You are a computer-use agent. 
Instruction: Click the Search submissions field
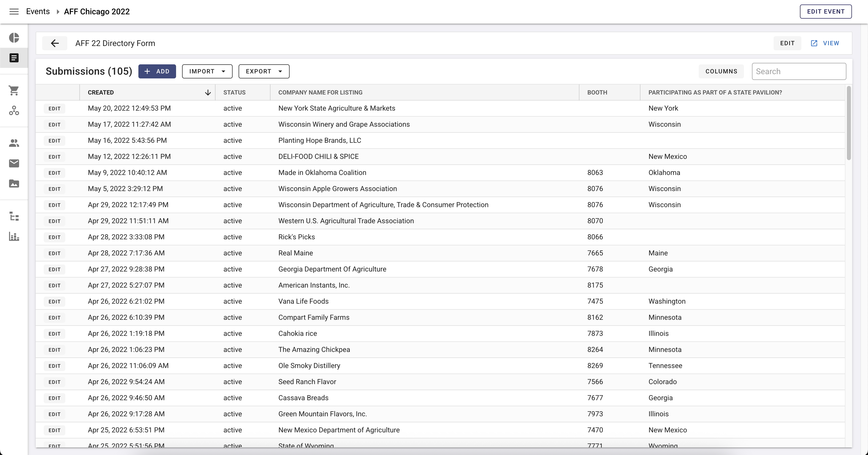tap(799, 71)
